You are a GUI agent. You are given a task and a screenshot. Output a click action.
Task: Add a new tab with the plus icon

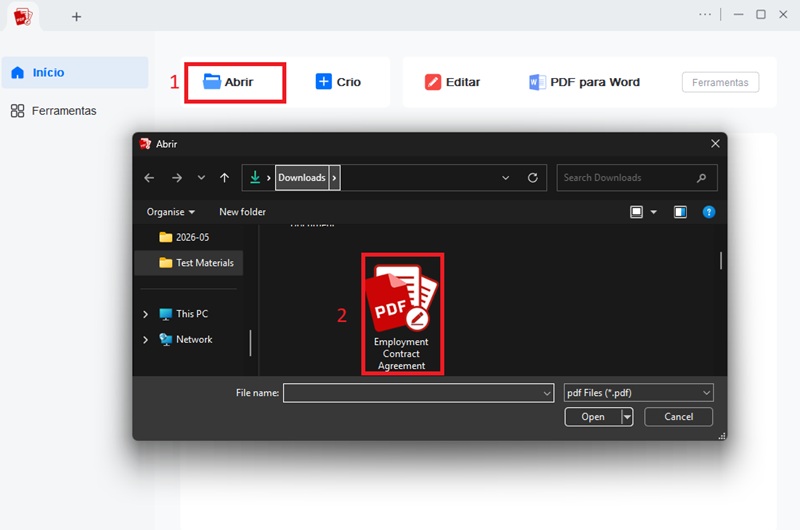tap(76, 17)
